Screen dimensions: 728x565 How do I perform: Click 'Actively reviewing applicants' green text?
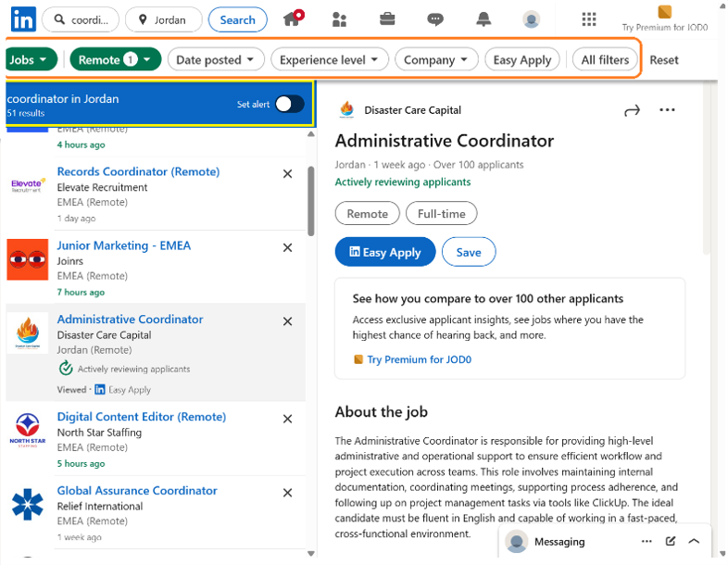point(403,182)
